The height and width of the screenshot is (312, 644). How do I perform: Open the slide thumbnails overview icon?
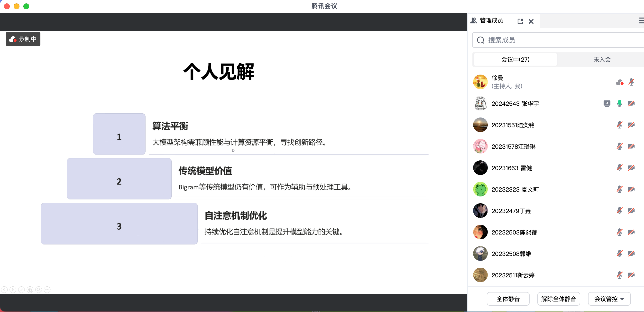click(30, 290)
